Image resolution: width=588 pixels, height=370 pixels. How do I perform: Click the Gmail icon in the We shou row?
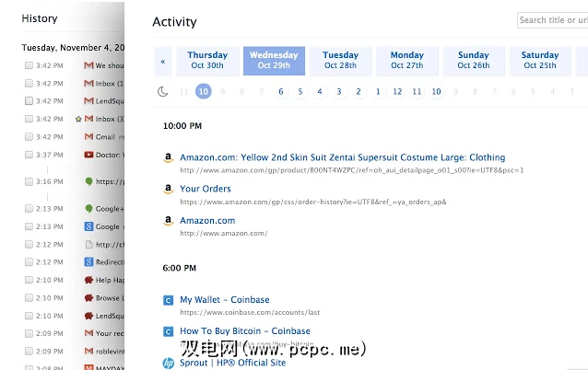(x=88, y=65)
